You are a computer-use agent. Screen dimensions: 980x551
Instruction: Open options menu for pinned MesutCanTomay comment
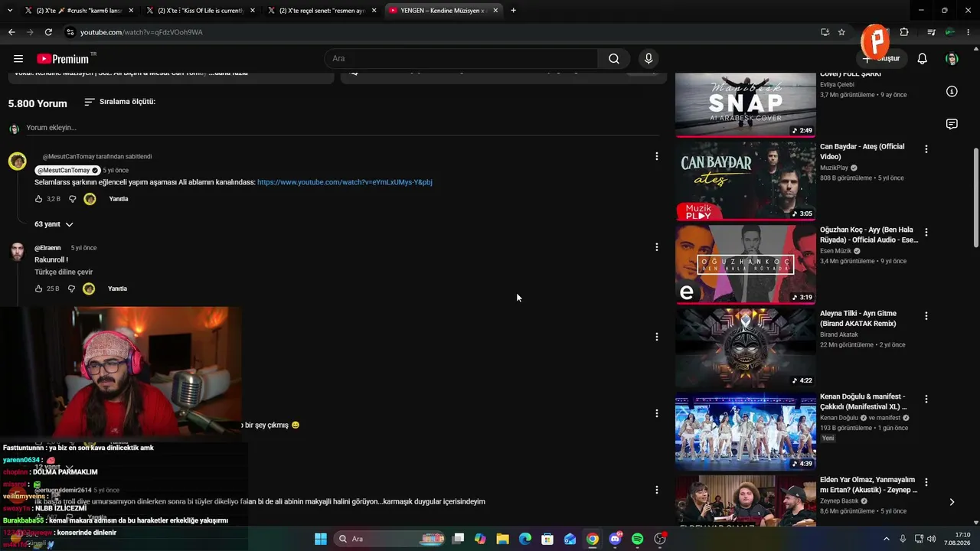(x=656, y=156)
